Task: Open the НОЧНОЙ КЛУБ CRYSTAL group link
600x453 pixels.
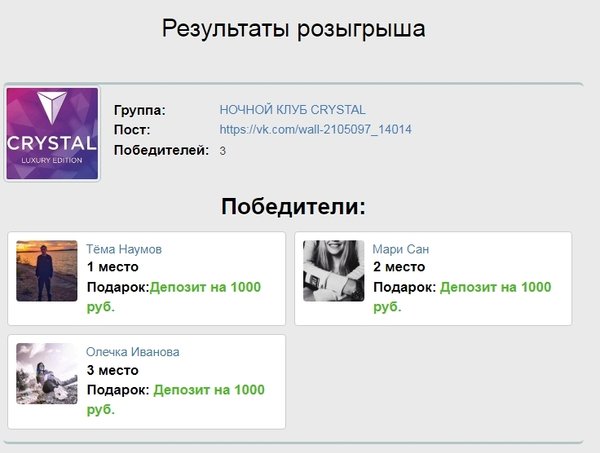Action: pyautogui.click(x=292, y=110)
